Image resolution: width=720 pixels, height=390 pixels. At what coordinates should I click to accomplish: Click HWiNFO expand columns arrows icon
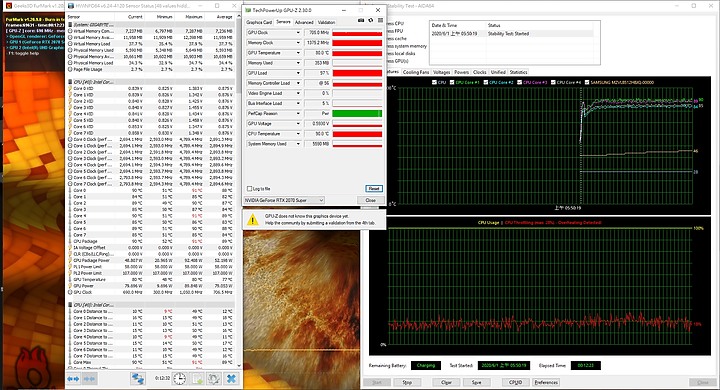point(73,379)
